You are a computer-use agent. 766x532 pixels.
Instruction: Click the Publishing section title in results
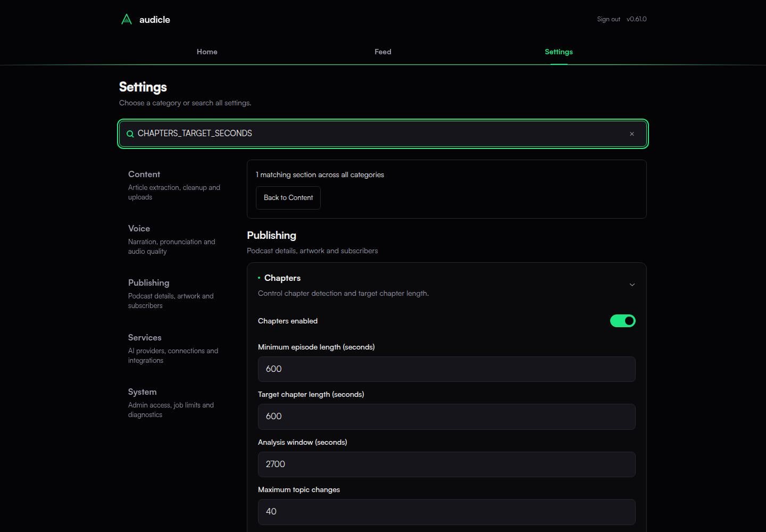[x=271, y=235]
